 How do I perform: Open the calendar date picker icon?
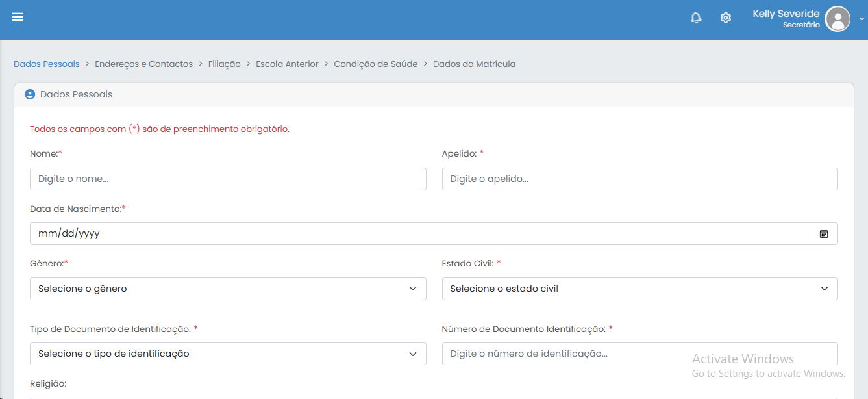[x=823, y=234]
